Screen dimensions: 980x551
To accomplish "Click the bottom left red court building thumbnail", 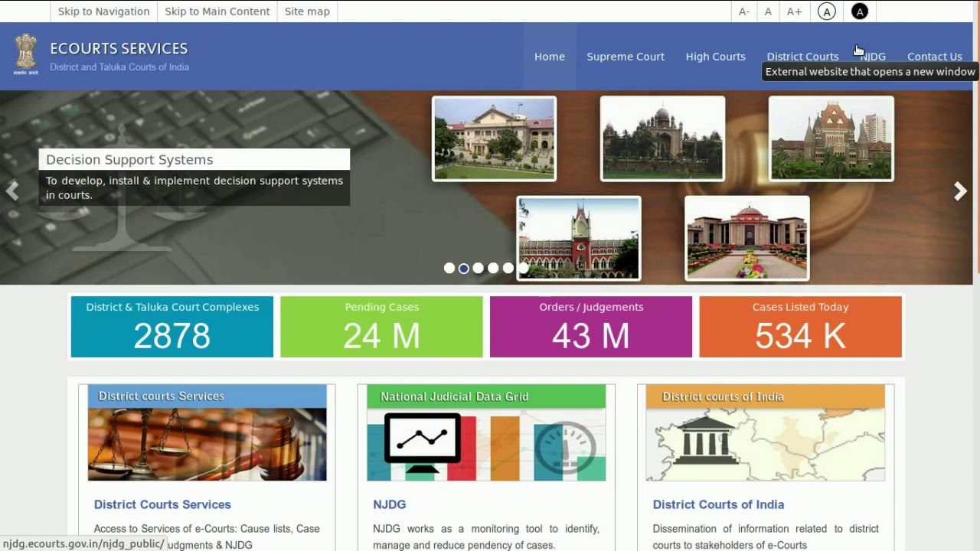I will [579, 238].
